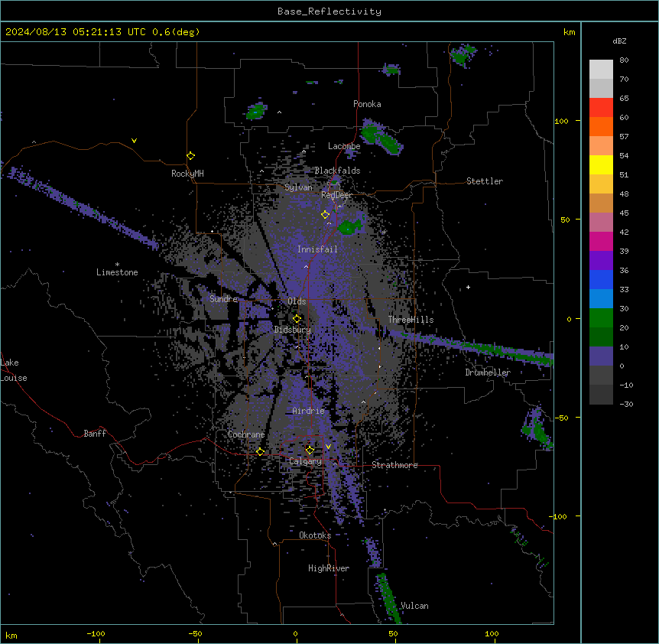Pick the red 60-65 dBZ legend swatch
The image size is (659, 644).
click(601, 108)
